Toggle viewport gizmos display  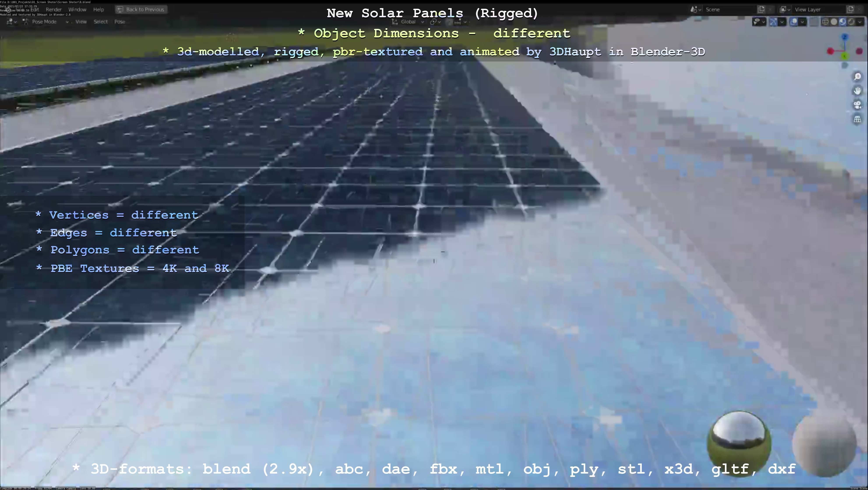coord(773,22)
